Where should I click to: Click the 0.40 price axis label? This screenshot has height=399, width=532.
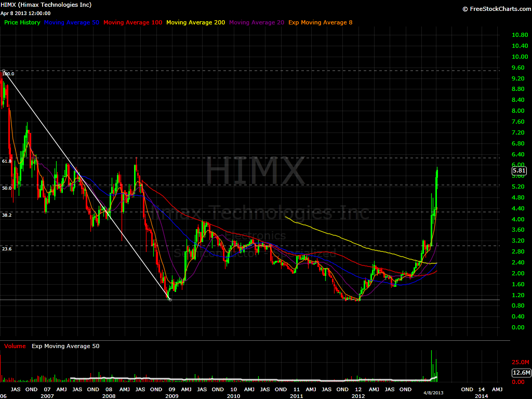tap(518, 316)
